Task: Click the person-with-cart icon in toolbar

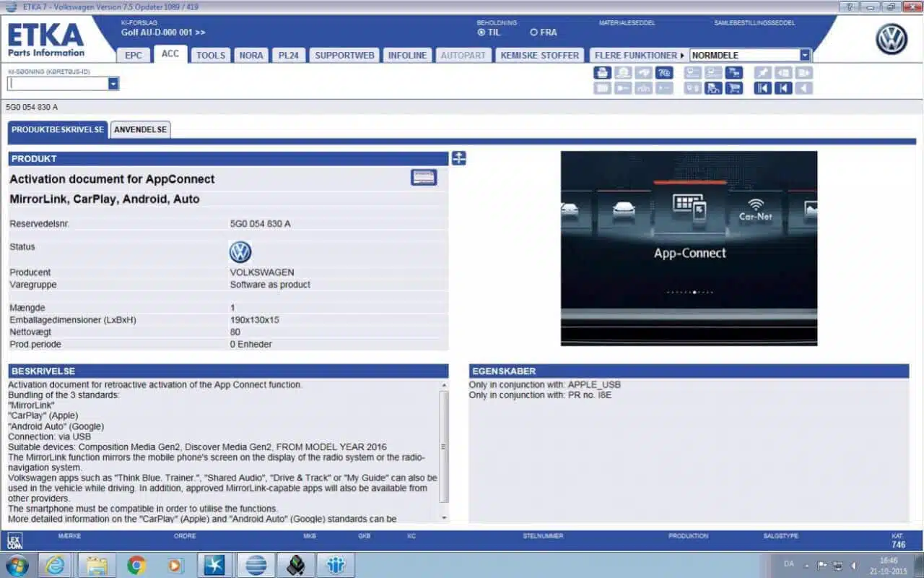Action: point(713,88)
